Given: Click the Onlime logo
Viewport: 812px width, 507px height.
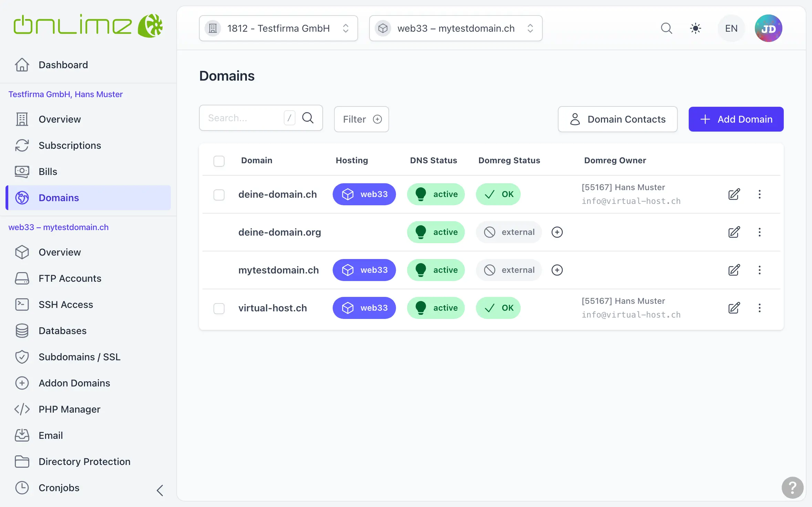Looking at the screenshot, I should (x=88, y=25).
